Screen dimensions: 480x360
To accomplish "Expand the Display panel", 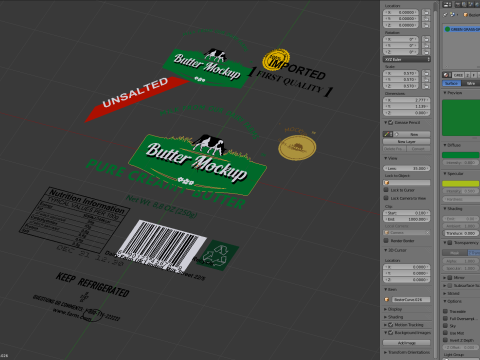I will 386,309.
